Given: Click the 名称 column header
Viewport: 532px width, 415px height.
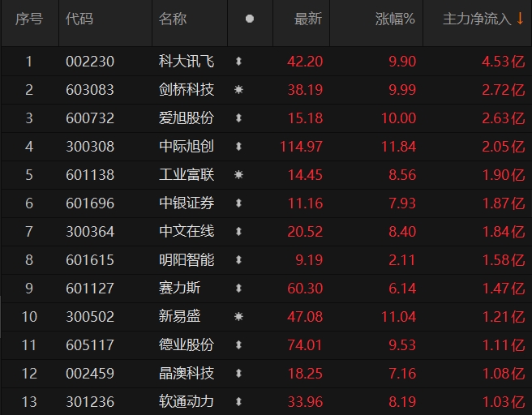Looking at the screenshot, I should [x=172, y=19].
